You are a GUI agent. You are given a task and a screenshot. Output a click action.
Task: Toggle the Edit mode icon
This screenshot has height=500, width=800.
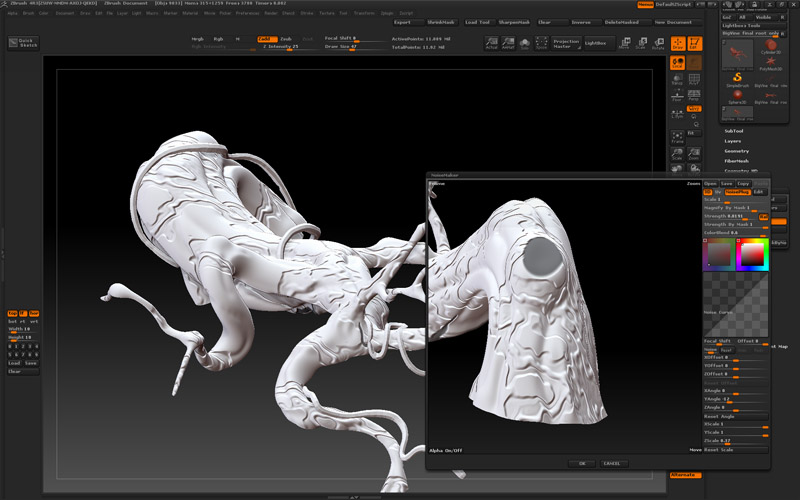tap(694, 43)
